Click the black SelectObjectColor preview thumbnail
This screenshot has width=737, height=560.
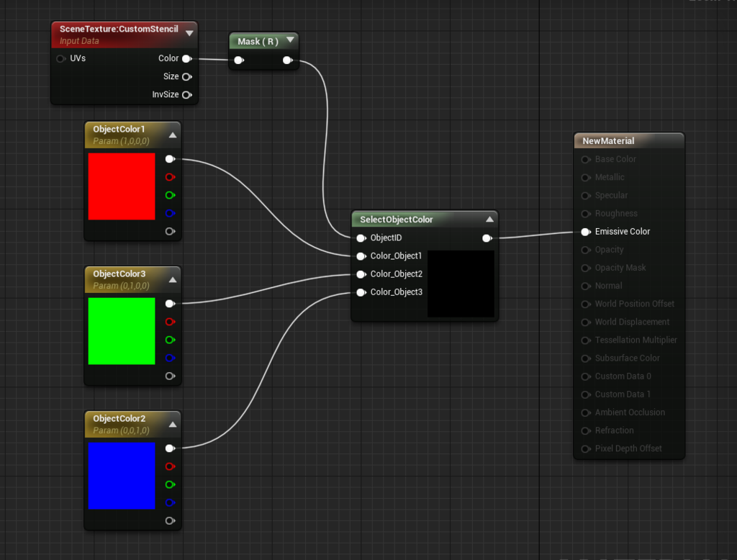pos(461,284)
